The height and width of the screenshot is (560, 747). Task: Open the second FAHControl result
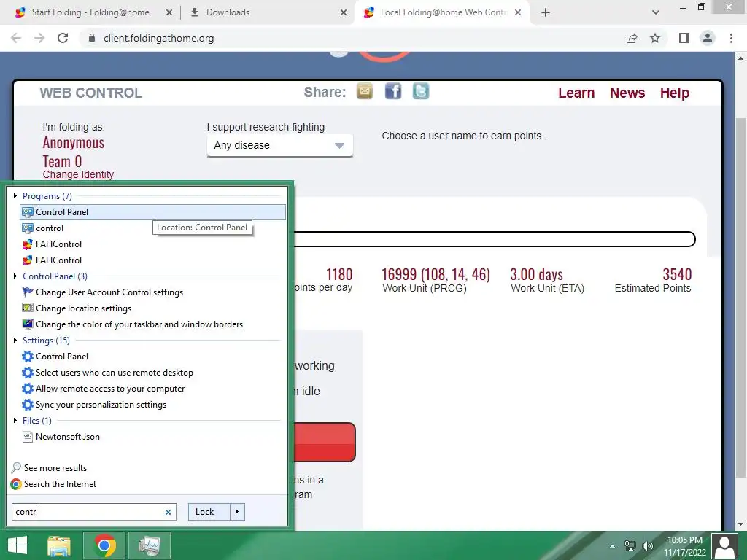click(x=153, y=260)
